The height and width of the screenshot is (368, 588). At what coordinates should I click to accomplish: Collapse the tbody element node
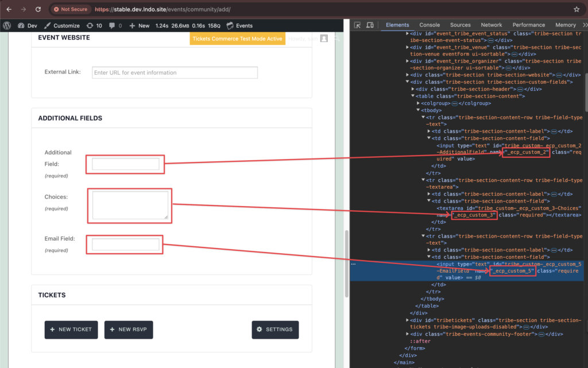coord(418,110)
